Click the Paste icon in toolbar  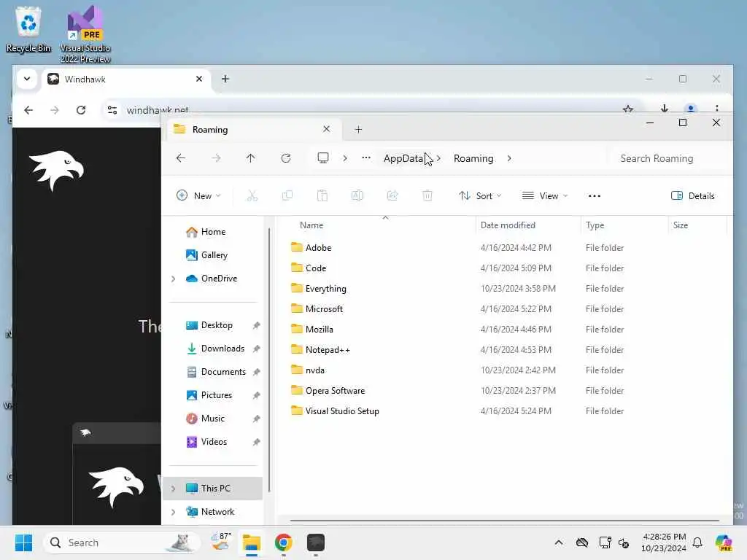point(322,195)
